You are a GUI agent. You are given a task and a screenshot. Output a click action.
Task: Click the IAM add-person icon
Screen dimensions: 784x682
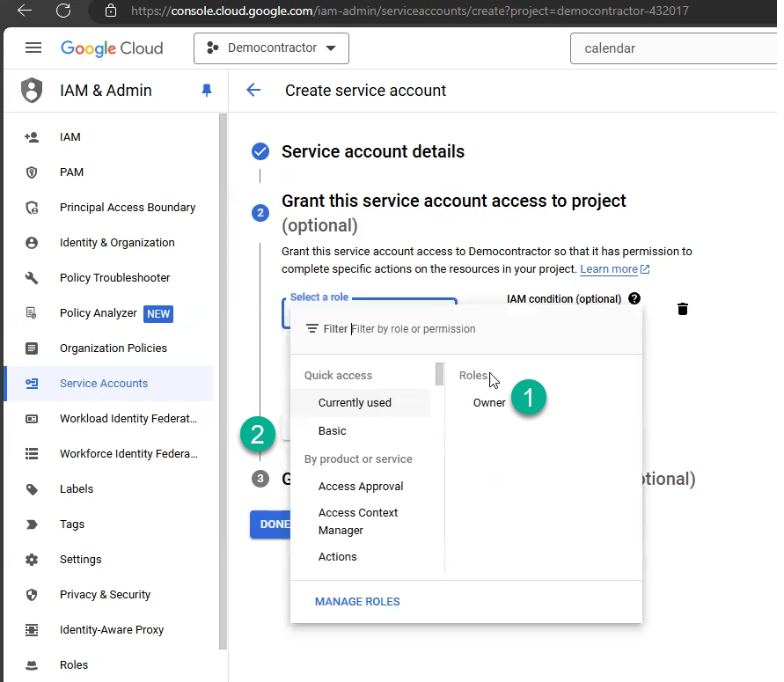click(x=32, y=137)
